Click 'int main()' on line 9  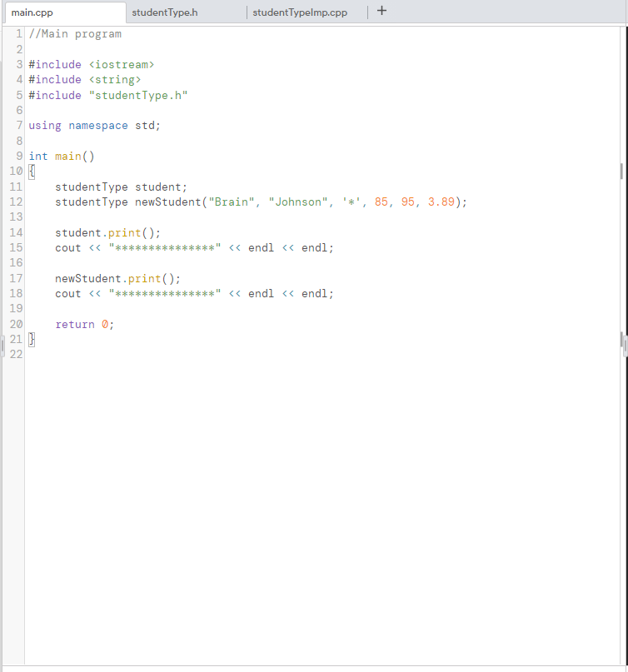point(62,156)
